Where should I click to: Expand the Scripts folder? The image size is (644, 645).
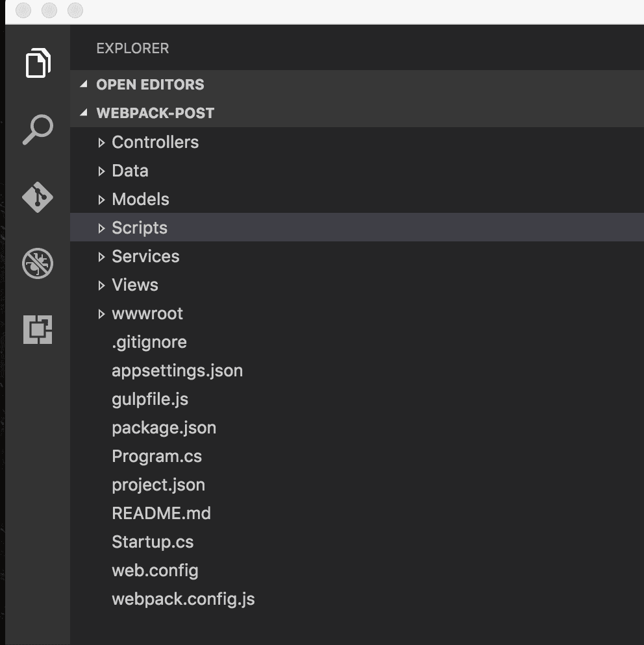point(140,228)
